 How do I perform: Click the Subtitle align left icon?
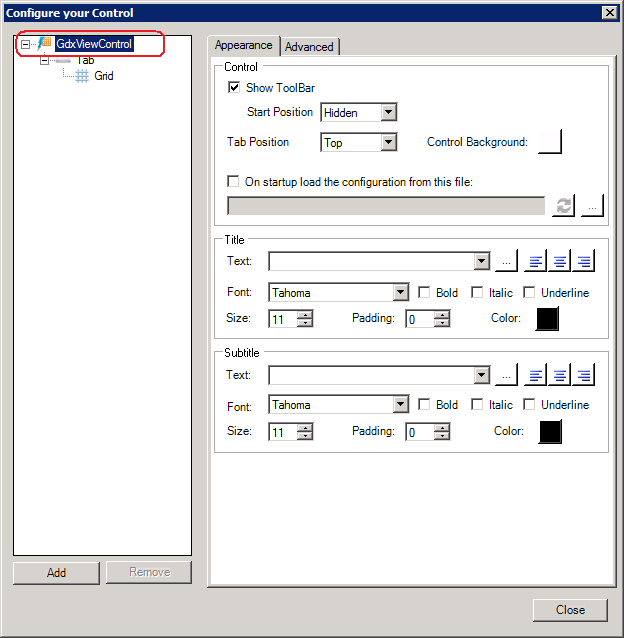tap(537, 375)
